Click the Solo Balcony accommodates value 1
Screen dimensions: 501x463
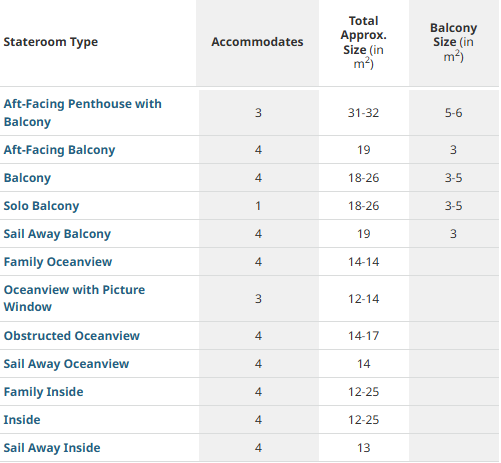(258, 206)
